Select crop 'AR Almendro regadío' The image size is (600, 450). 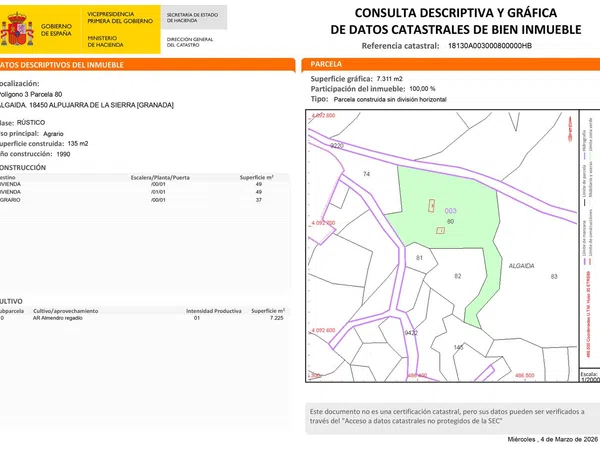click(x=57, y=318)
